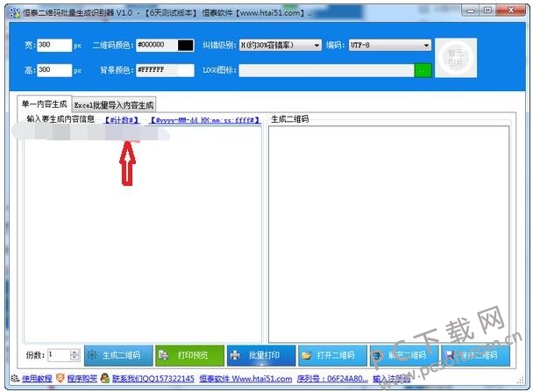533x392 pixels.
Task: Click the 解密二维码 decode button
Action: [x=404, y=356]
